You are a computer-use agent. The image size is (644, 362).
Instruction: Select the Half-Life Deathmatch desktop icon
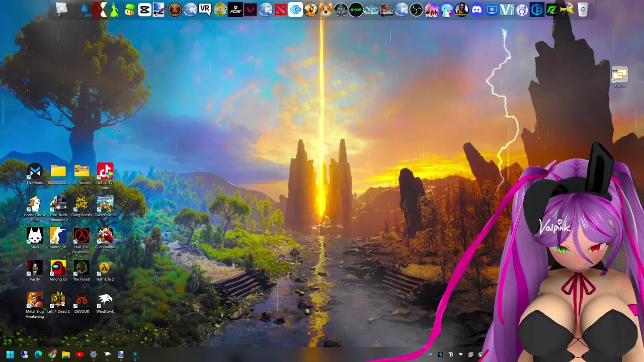coord(82,240)
